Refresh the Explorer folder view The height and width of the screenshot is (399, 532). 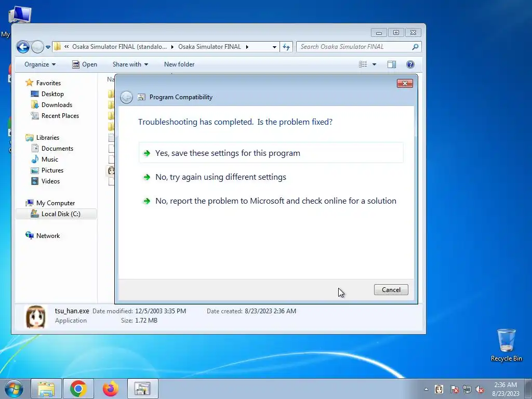pyautogui.click(x=286, y=47)
